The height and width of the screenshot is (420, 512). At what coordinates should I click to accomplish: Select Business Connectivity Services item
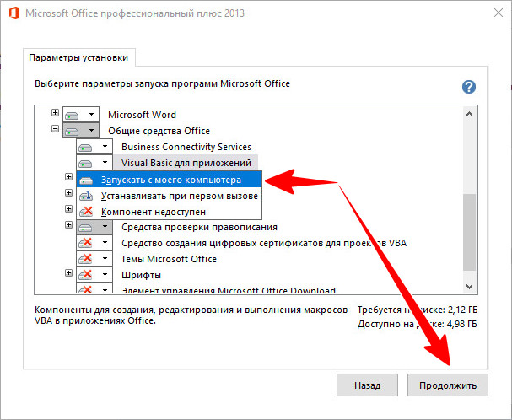(186, 147)
